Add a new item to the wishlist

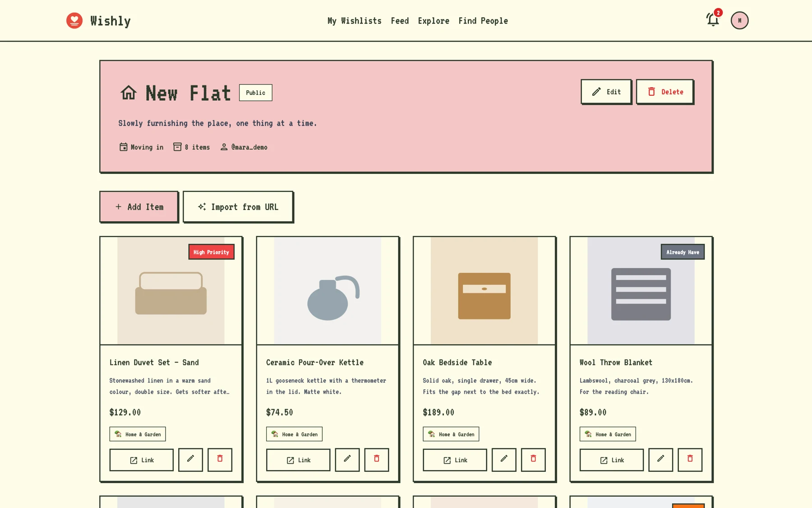pyautogui.click(x=139, y=206)
